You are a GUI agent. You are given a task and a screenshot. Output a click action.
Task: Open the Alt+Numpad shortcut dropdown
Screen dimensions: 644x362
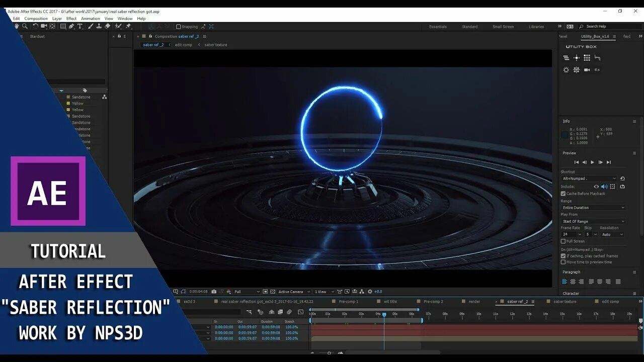[x=589, y=178]
